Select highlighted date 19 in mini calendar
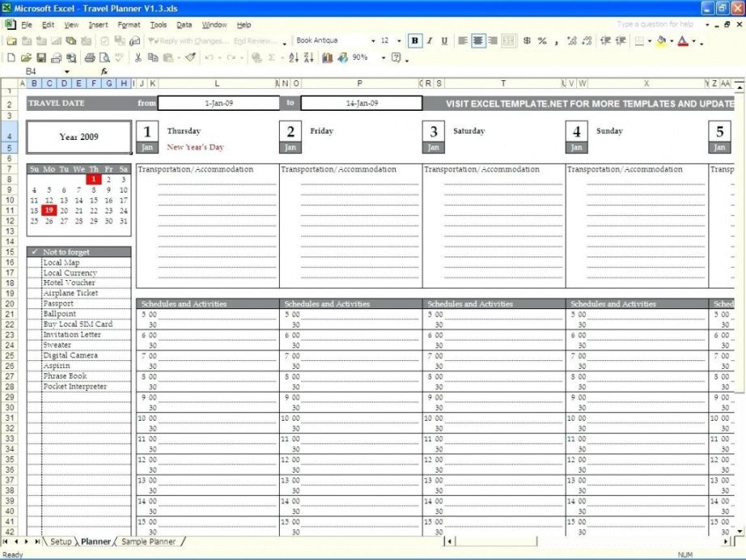746x560 pixels. click(x=49, y=210)
